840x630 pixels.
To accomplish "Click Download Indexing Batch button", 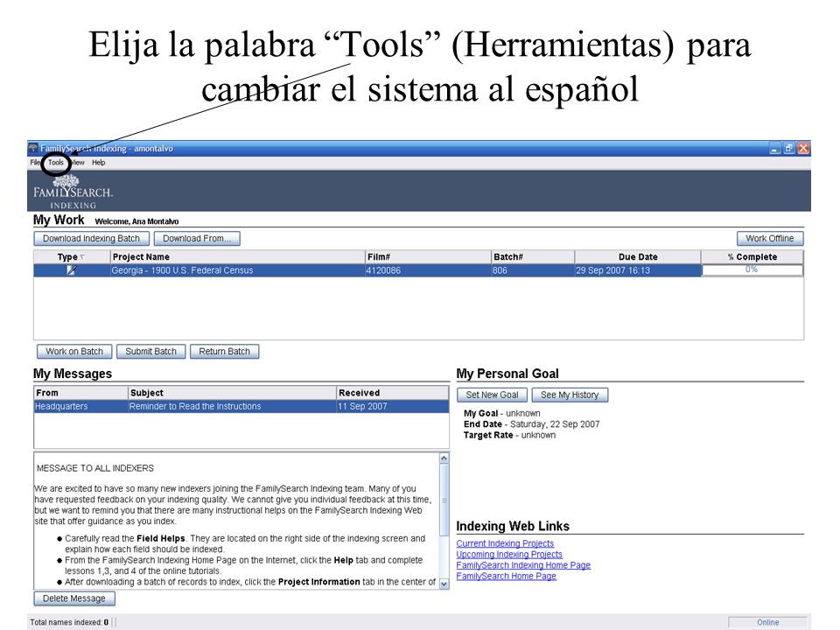I will tap(91, 239).
